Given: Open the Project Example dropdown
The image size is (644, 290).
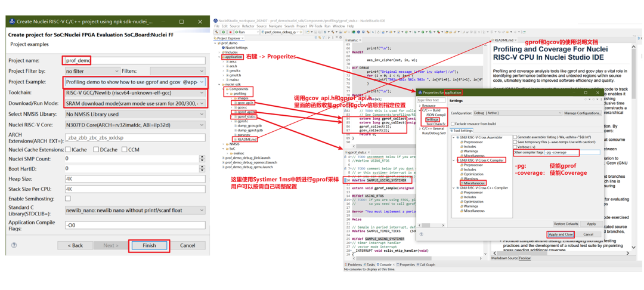Looking at the screenshot, I should 135,82.
